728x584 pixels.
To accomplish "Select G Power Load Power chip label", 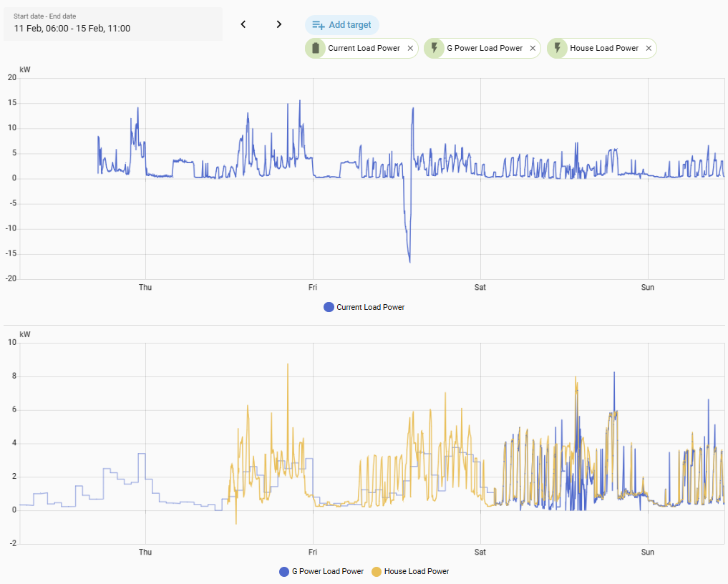I will (x=485, y=48).
